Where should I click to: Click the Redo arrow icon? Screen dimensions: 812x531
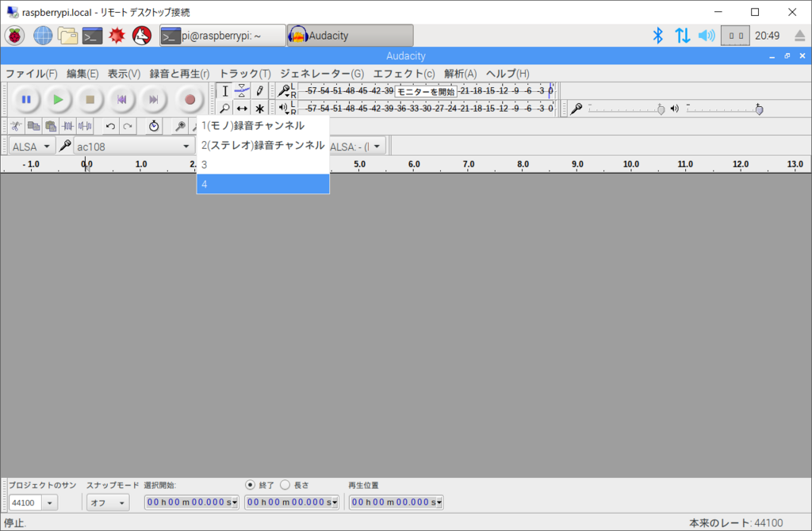click(x=128, y=126)
